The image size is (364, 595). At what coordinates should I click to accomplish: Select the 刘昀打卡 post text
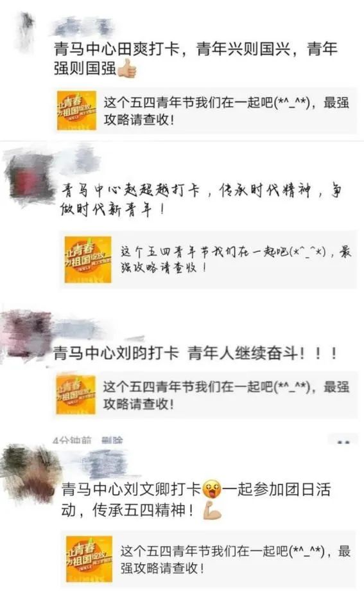coord(195,353)
